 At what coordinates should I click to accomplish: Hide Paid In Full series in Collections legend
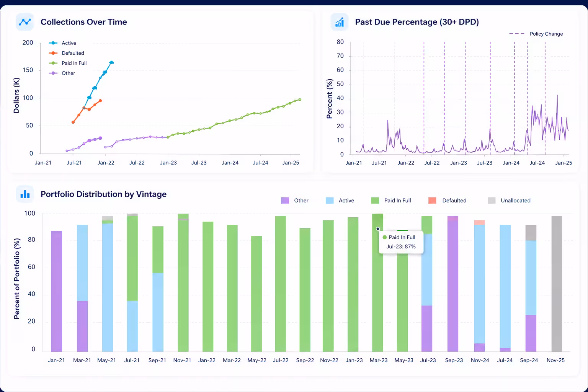pos(68,63)
